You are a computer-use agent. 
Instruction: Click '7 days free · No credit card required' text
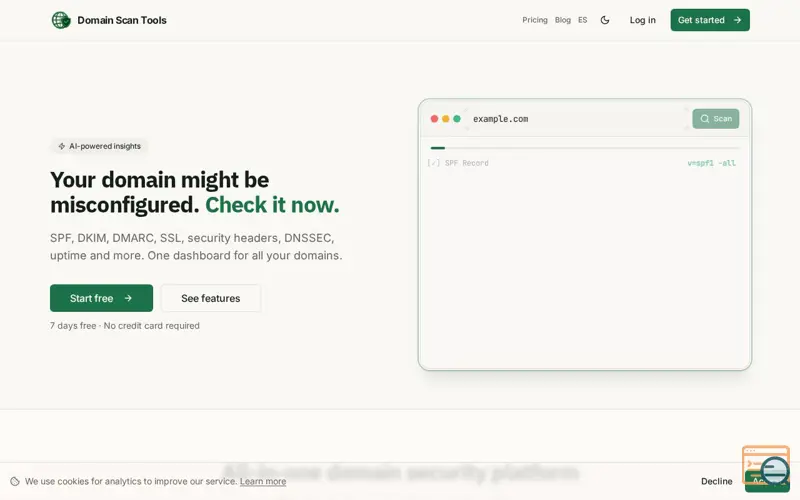pyautogui.click(x=124, y=326)
